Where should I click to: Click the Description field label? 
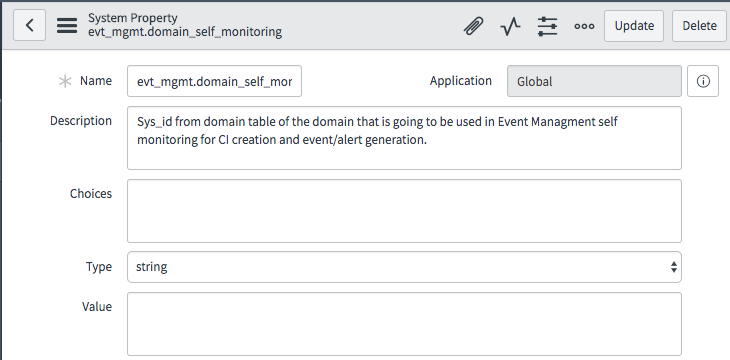(81, 121)
